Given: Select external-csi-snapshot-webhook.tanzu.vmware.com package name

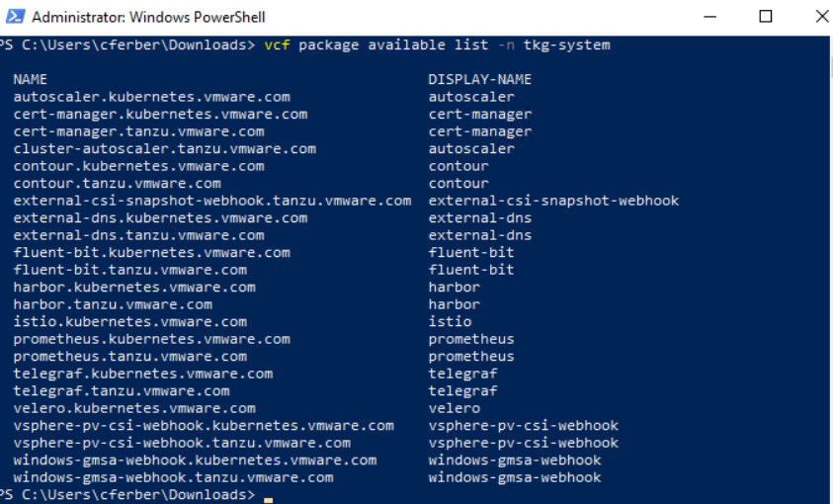Looking at the screenshot, I should (x=211, y=201).
